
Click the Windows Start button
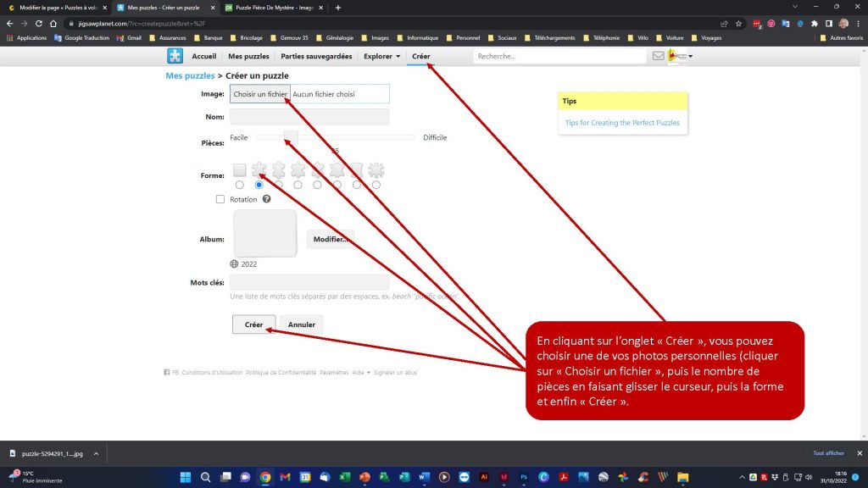(185, 477)
